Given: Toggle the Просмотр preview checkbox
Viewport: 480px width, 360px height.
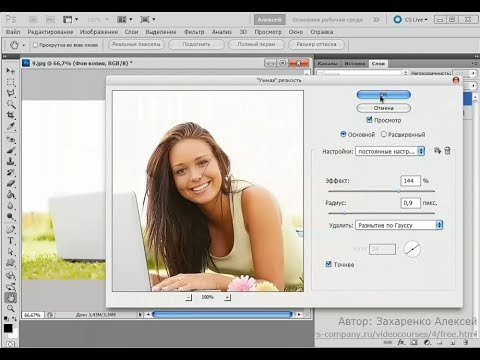Looking at the screenshot, I should [x=369, y=120].
